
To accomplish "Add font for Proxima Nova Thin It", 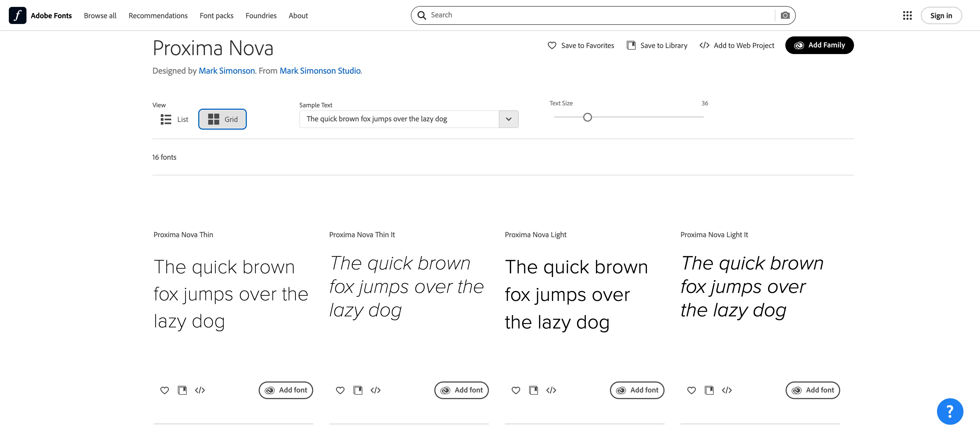I will (462, 390).
